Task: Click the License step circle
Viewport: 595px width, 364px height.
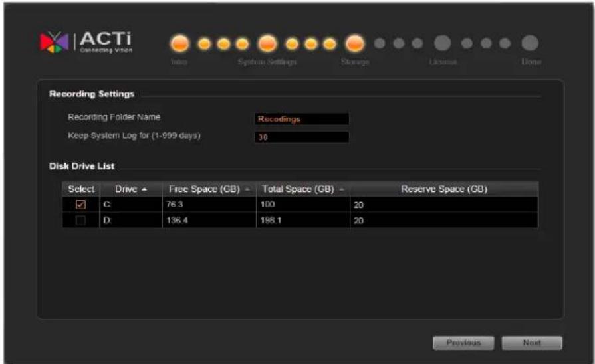Action: [x=443, y=43]
